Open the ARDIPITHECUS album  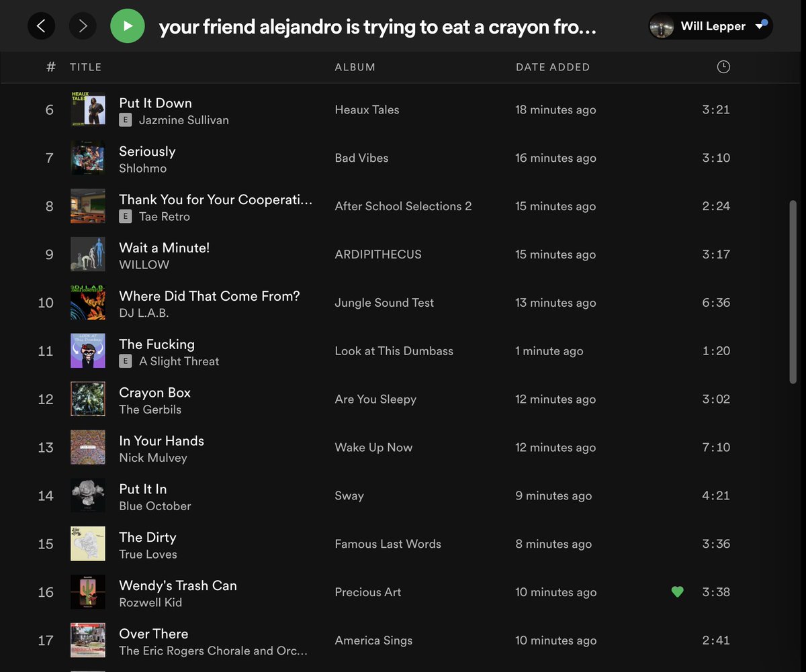tap(378, 255)
